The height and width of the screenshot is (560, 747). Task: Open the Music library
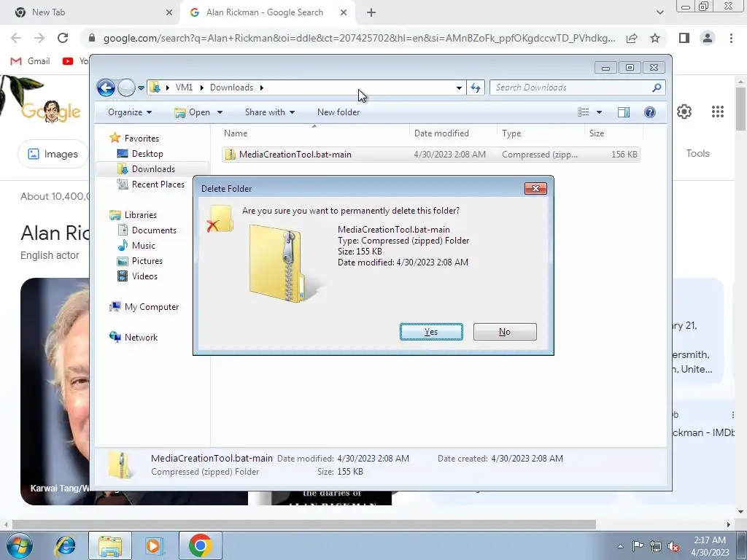pos(143,245)
